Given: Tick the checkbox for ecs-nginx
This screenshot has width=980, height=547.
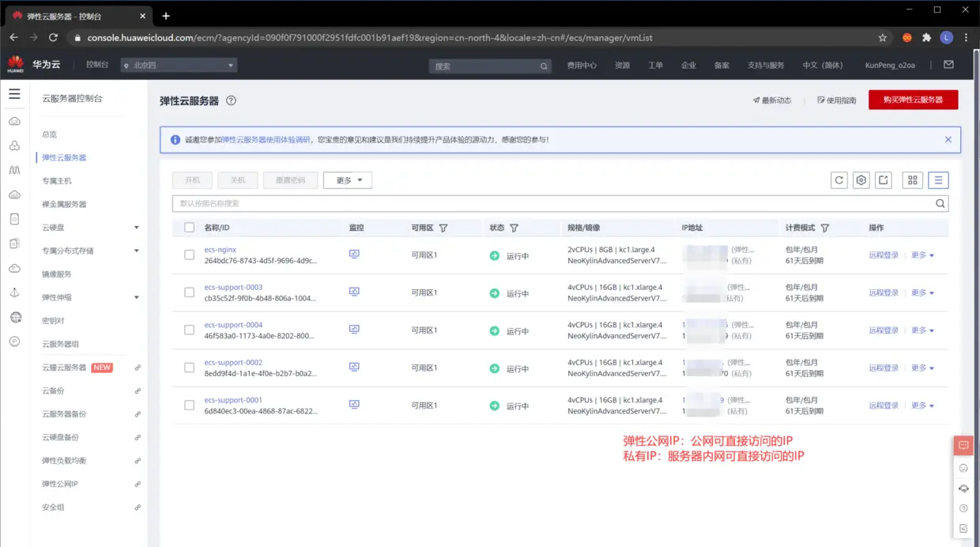Looking at the screenshot, I should pyautogui.click(x=189, y=255).
